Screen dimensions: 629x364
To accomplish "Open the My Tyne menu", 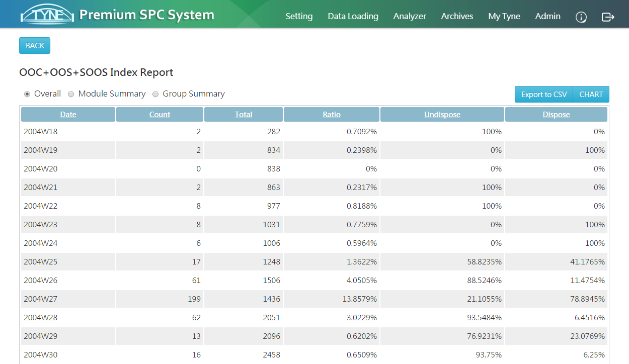I will 504,16.
